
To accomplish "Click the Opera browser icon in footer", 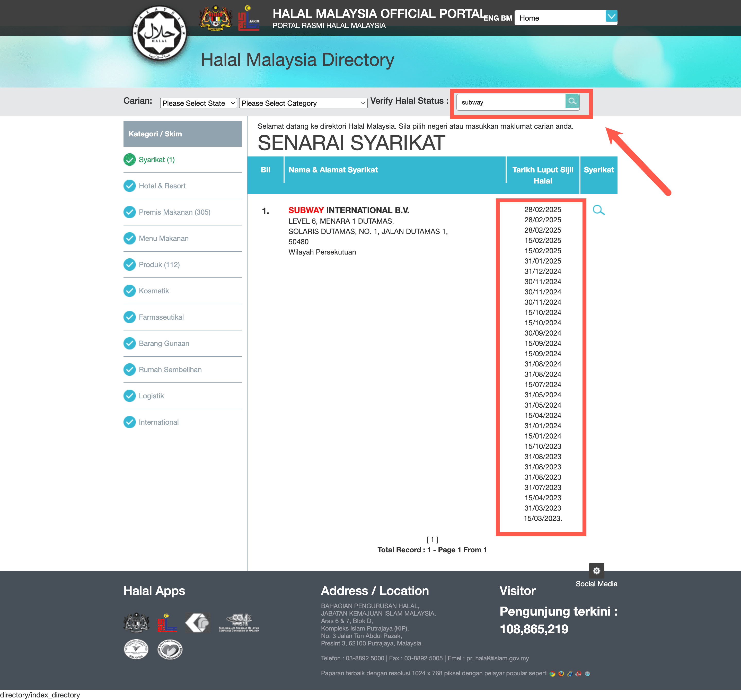I will click(x=578, y=673).
